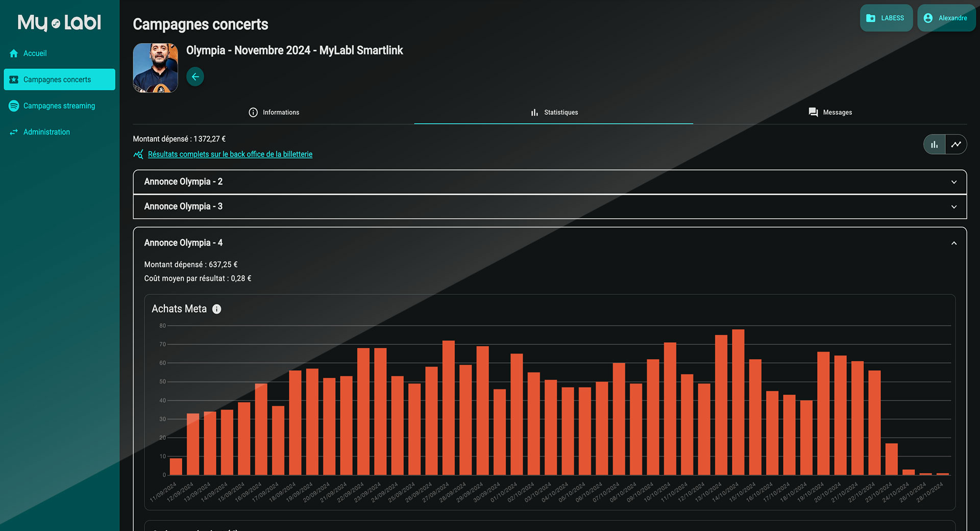Open full results on billetterie back office
The width and height of the screenshot is (980, 531).
pos(230,155)
